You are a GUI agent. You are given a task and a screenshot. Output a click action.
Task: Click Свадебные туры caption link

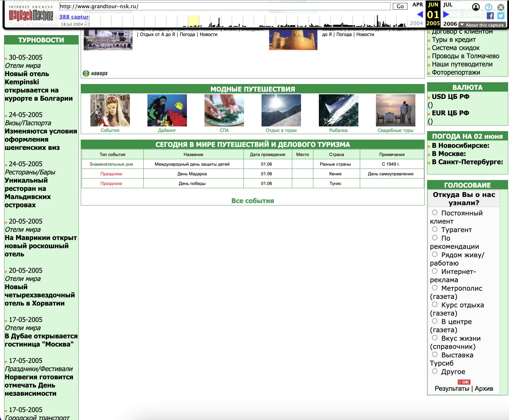pyautogui.click(x=395, y=130)
